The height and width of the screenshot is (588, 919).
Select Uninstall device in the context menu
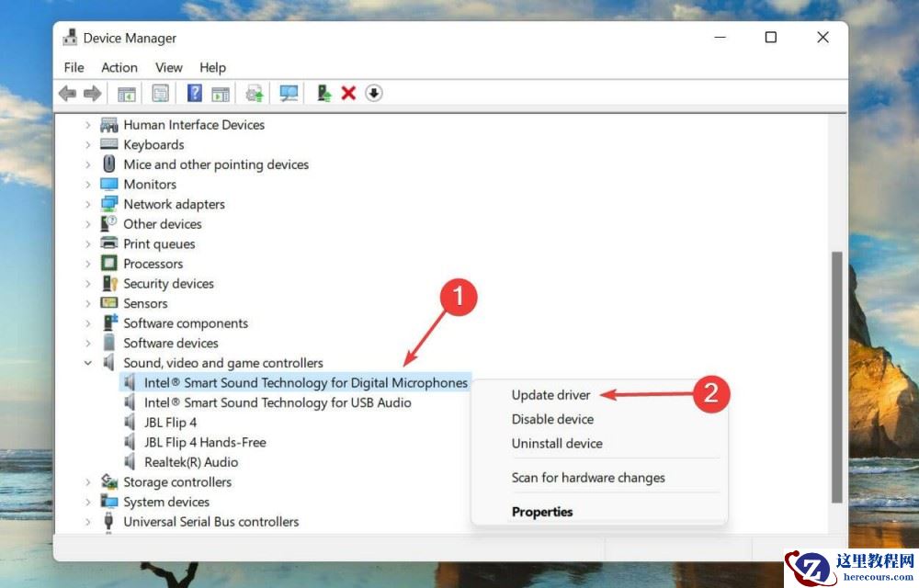(557, 443)
